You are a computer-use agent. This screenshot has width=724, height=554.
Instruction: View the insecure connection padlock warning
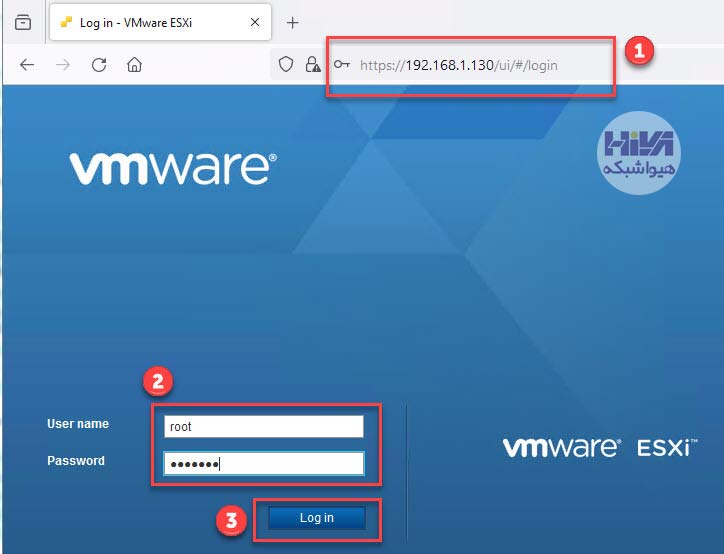(313, 64)
